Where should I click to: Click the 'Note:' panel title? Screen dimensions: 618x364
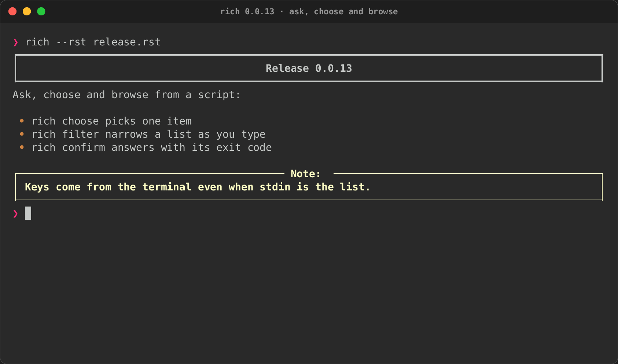pos(306,174)
